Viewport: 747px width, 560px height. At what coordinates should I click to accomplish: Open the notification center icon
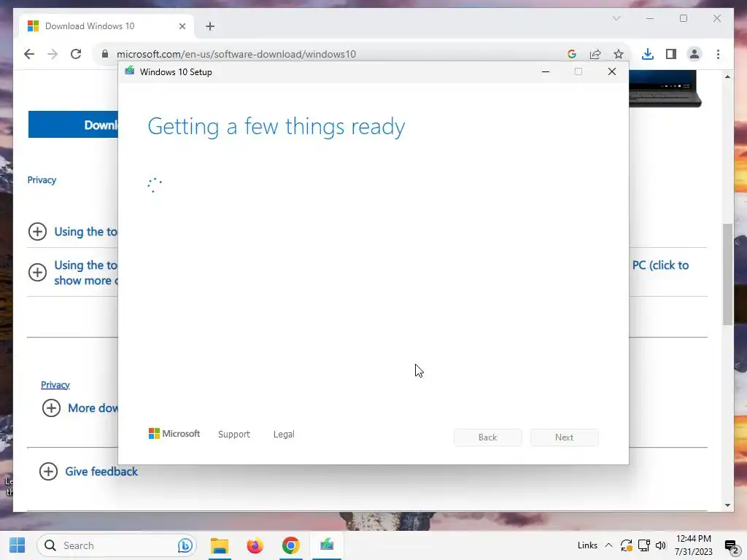pos(732,546)
